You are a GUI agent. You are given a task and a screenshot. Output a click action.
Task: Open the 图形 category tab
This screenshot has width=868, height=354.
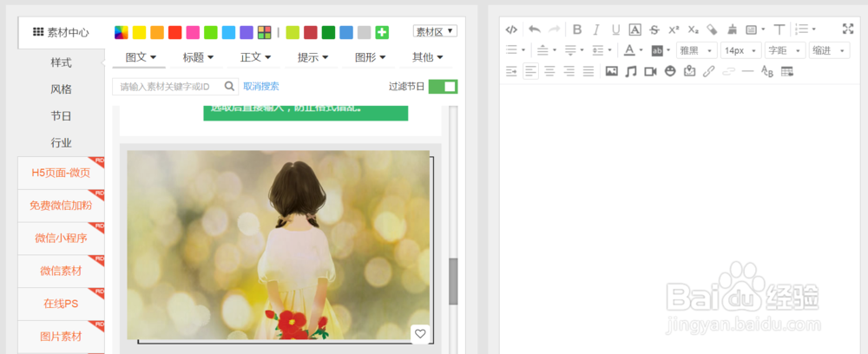coord(371,57)
